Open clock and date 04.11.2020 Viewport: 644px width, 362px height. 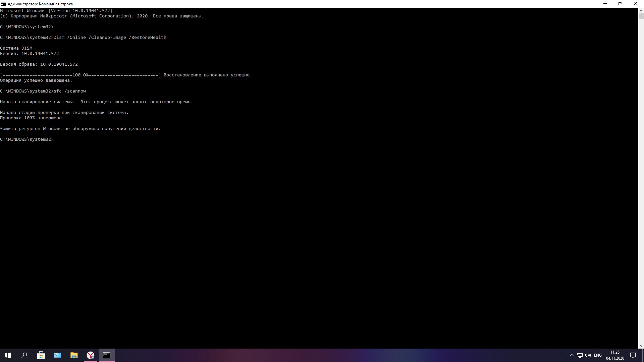tap(615, 355)
